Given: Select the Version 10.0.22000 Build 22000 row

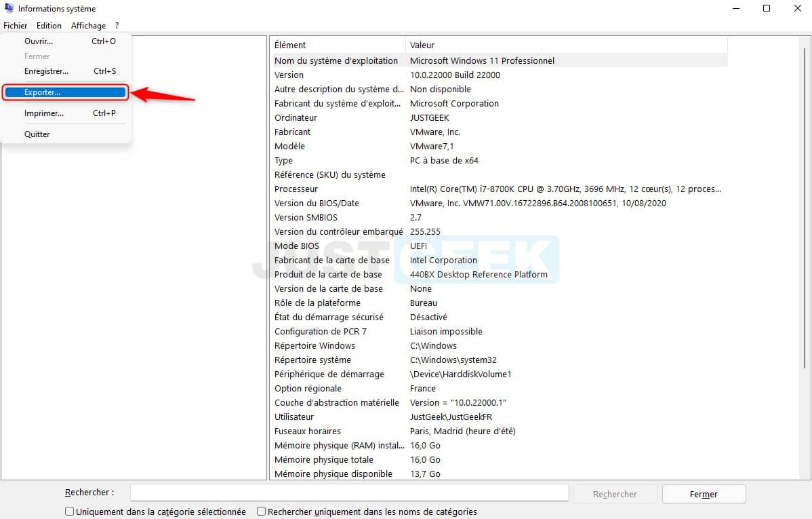Looking at the screenshot, I should tap(499, 75).
